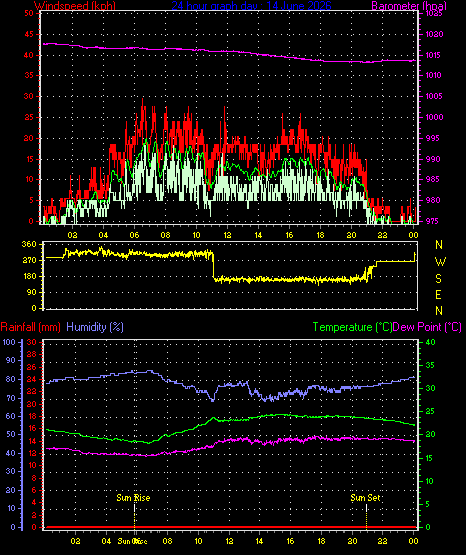Click the "S" compass letter beside direction chart
Screen dimensions: 466x555
coord(438,279)
